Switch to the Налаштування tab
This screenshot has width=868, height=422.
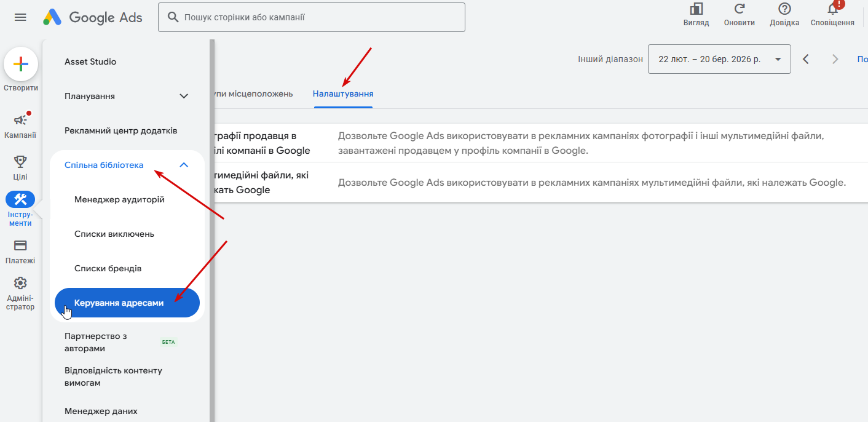pos(343,94)
